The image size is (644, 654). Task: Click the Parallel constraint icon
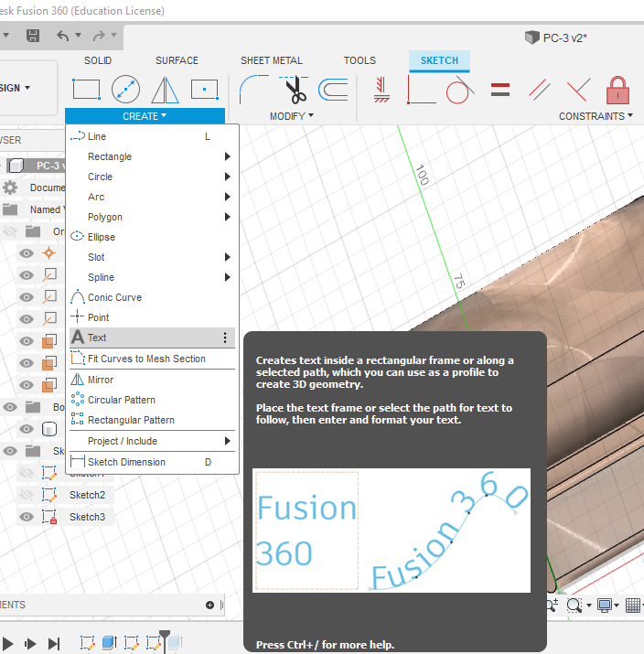coord(540,90)
